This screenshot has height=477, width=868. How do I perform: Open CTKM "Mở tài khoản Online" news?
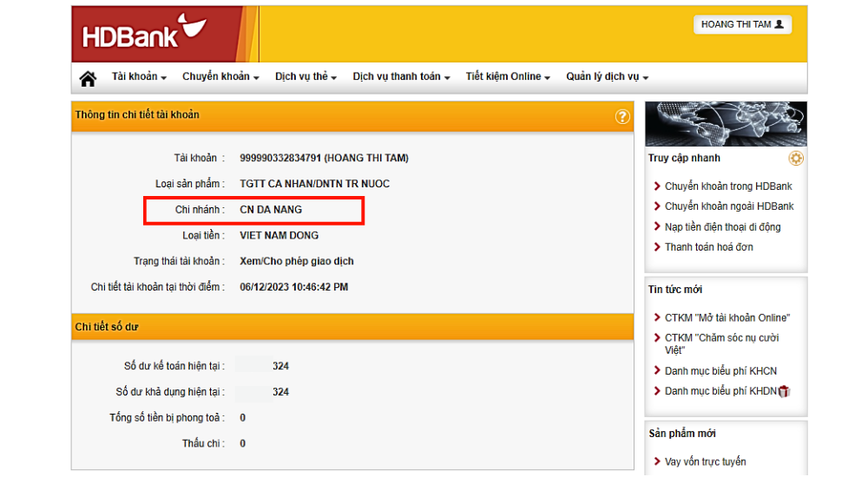click(727, 318)
